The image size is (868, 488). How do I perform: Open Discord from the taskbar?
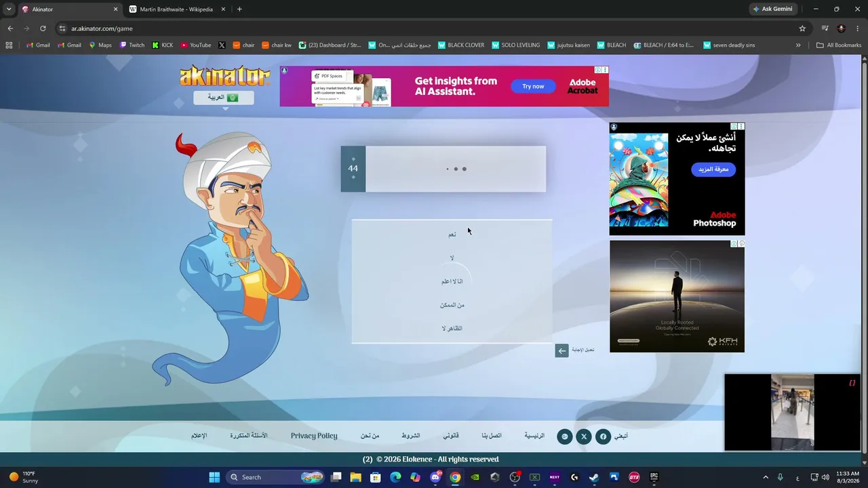pos(435,477)
